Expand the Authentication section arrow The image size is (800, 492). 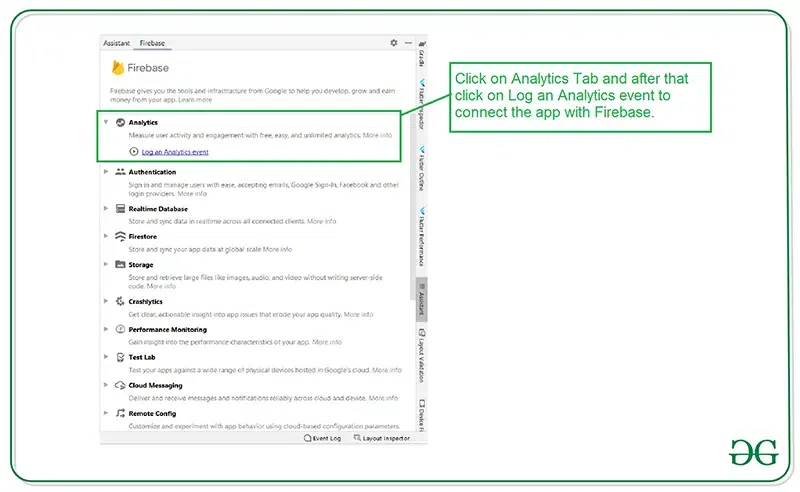point(106,171)
